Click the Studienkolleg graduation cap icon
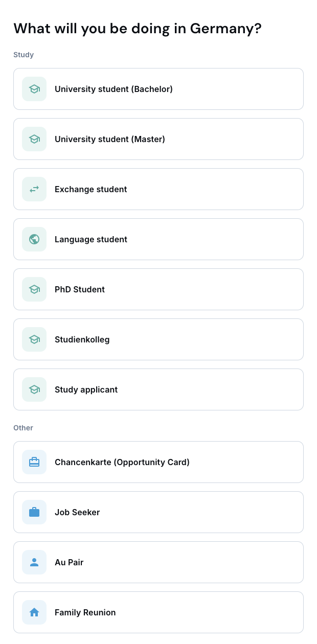Screen dimensions: 317x644 coord(34,339)
